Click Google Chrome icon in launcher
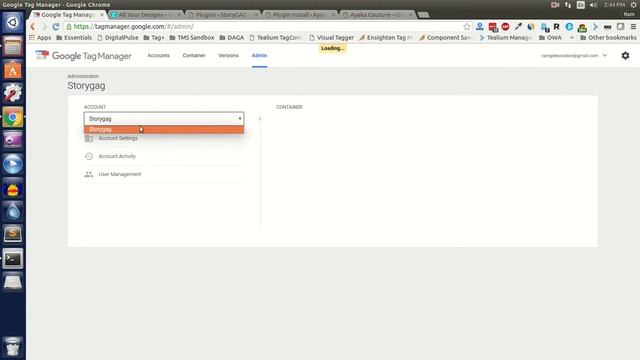This screenshot has height=360, width=640. click(x=13, y=118)
